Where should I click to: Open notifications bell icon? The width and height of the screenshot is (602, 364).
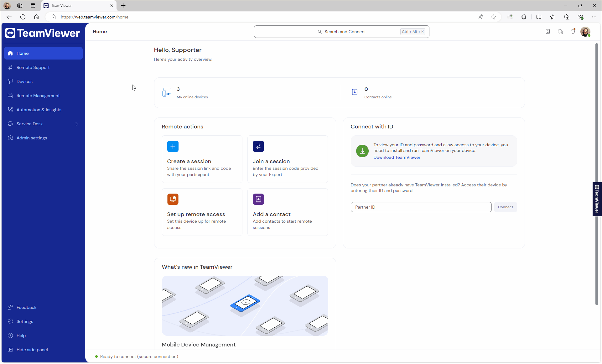(573, 31)
